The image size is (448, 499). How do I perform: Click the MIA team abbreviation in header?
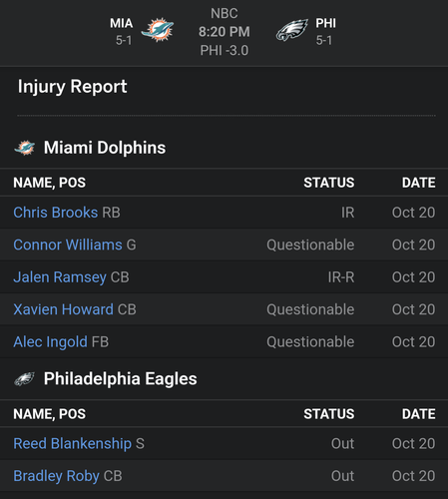[x=122, y=23]
